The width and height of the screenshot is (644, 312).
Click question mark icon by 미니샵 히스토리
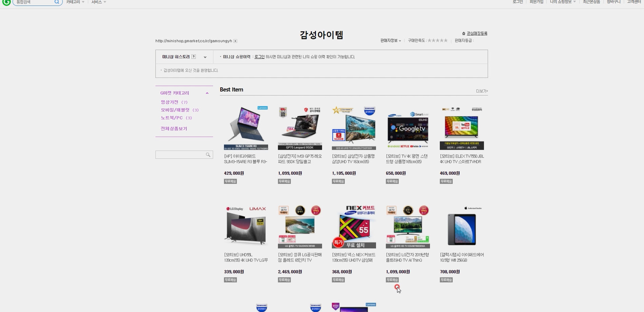(194, 57)
